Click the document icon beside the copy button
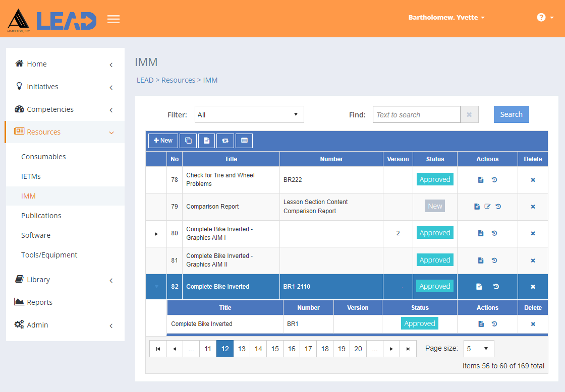Viewport: 565px width, 392px height. [206, 141]
